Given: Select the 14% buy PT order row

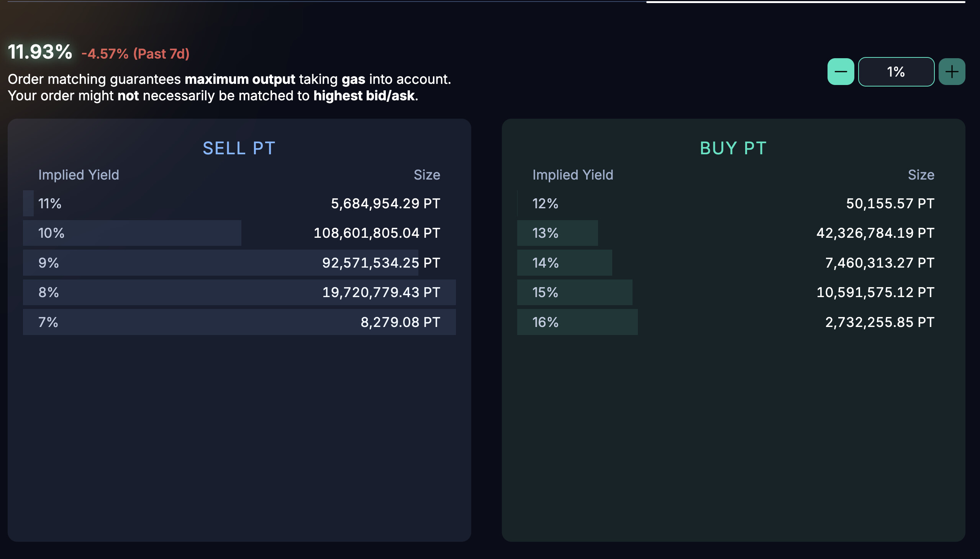Looking at the screenshot, I should [x=733, y=263].
